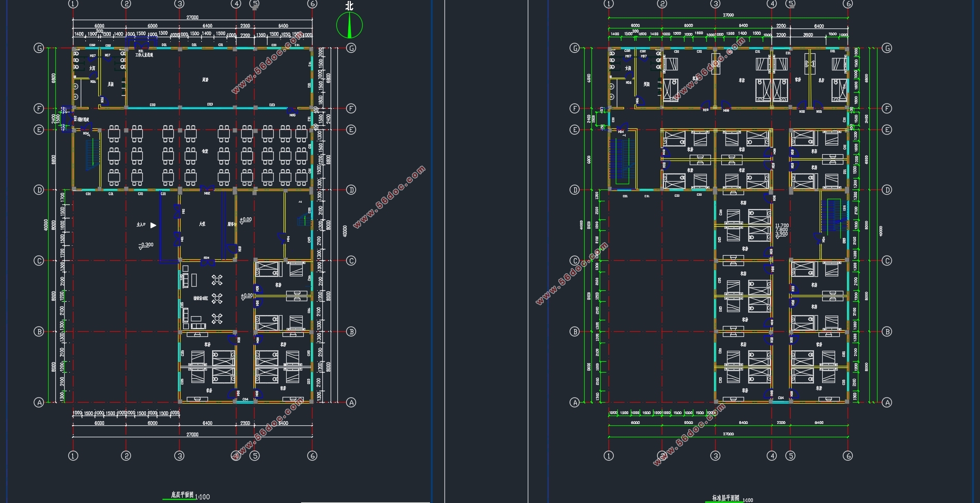Select the '27000' overall dimension above ground floor plan

(192, 17)
